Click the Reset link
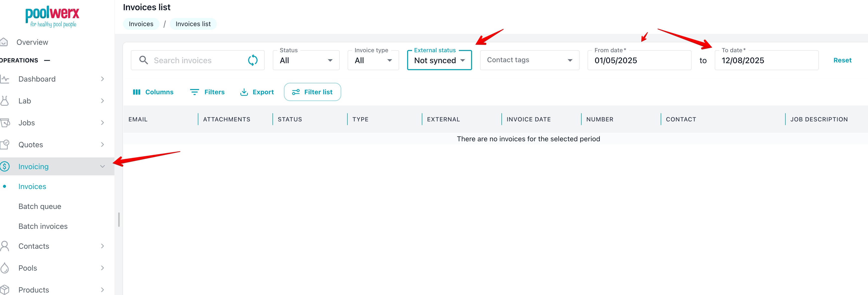 [x=842, y=60]
